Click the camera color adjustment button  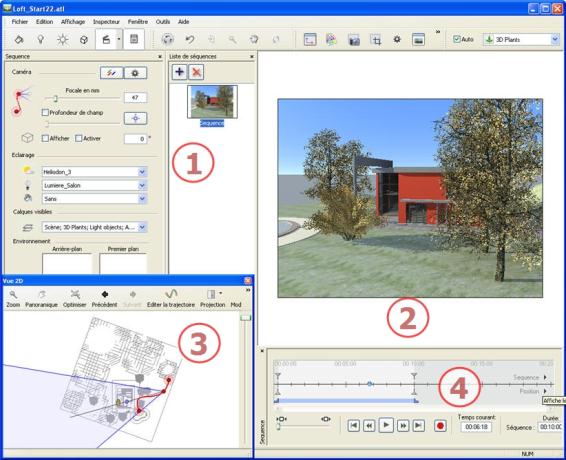click(x=112, y=73)
